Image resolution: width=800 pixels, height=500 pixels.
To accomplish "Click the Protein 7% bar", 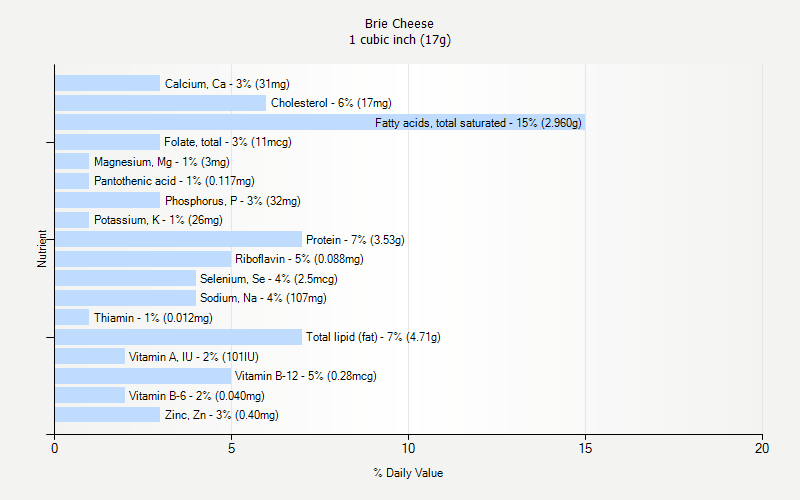I will click(179, 239).
